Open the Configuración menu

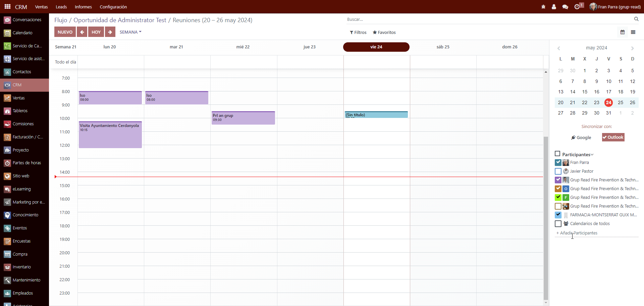[113, 7]
